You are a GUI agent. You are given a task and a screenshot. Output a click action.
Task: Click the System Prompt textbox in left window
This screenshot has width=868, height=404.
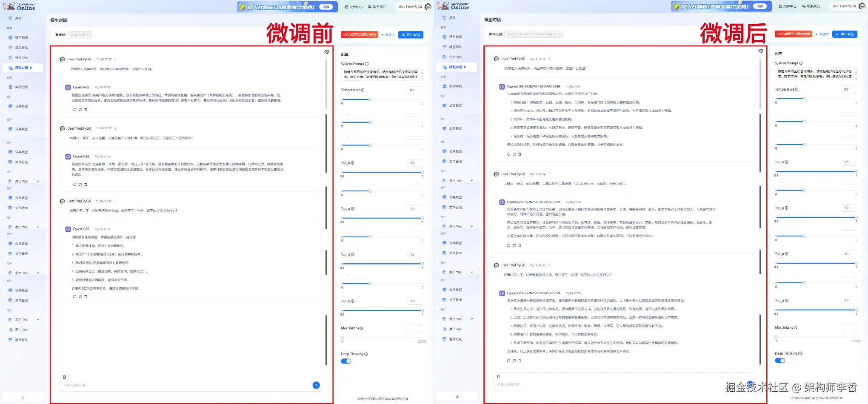[382, 74]
